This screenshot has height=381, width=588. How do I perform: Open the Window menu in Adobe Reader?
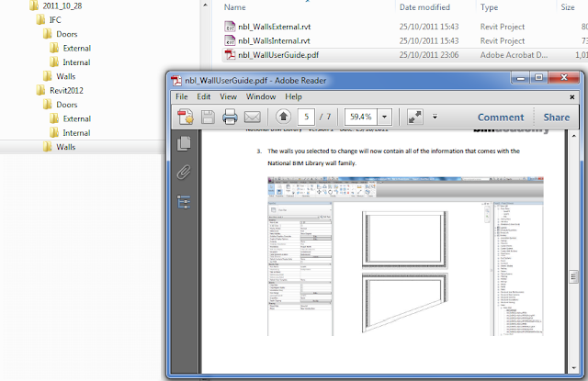(x=261, y=96)
